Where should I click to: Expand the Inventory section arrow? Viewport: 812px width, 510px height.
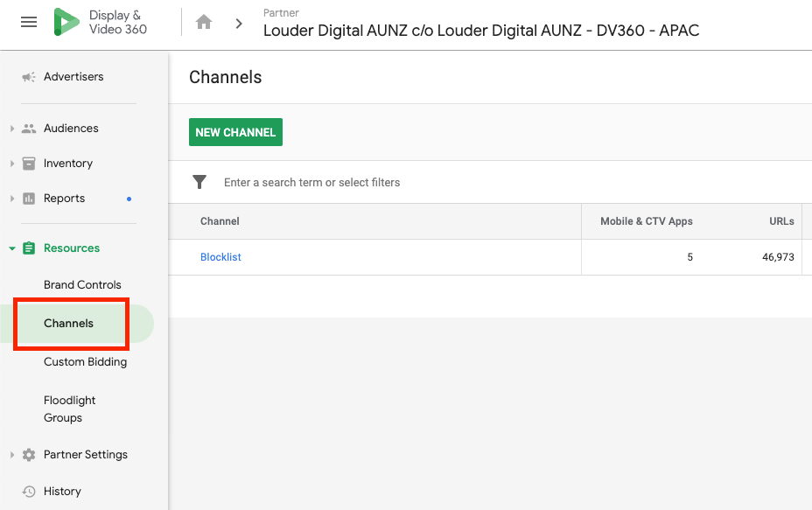point(12,164)
